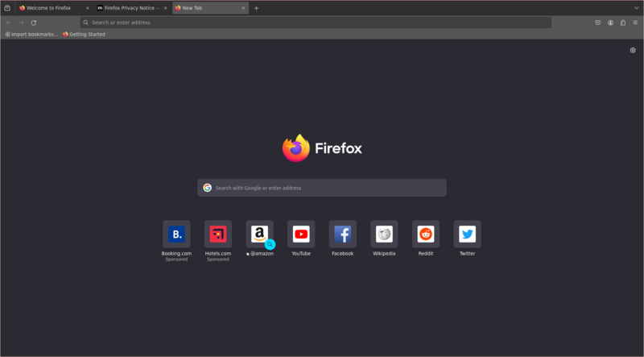The width and height of the screenshot is (644, 357).
Task: Switch to Welcome to Firefox tab
Action: tap(55, 8)
